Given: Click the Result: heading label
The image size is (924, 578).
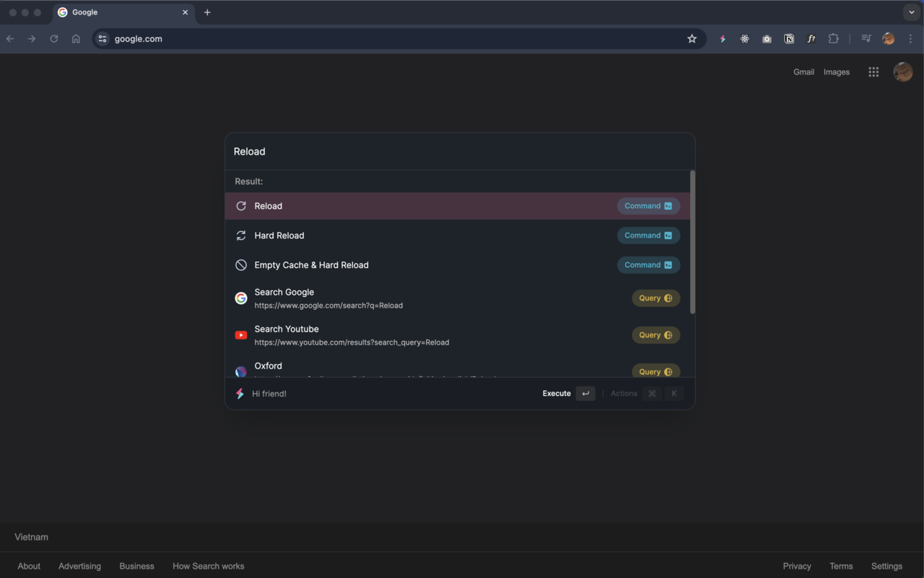Looking at the screenshot, I should 248,181.
